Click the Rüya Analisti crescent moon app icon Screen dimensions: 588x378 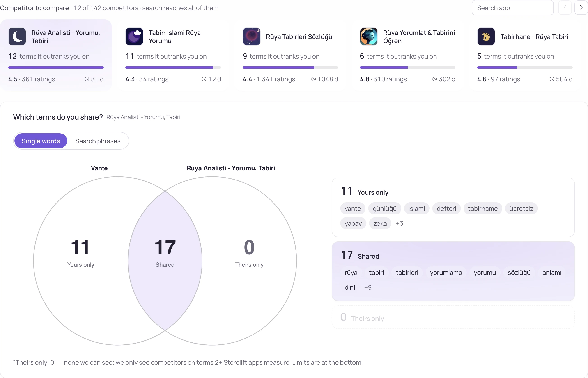point(17,36)
